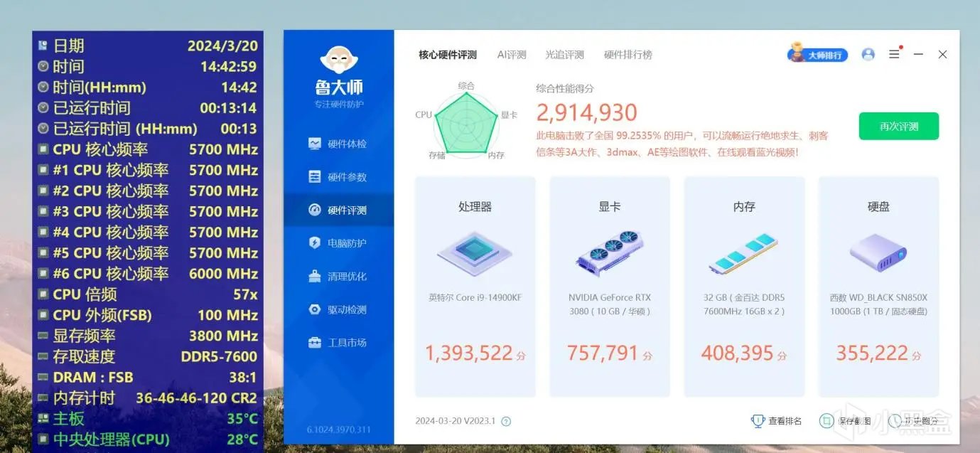Open 驱动检测 in the sidebar
Image resolution: width=980 pixels, height=453 pixels.
(338, 309)
